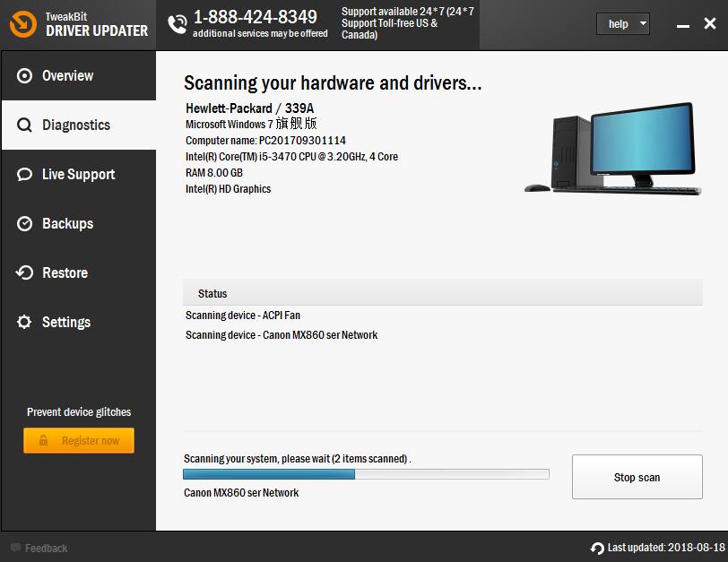Click the 'Hewlett-Packard / 339A' text
728x562 pixels.
[250, 108]
